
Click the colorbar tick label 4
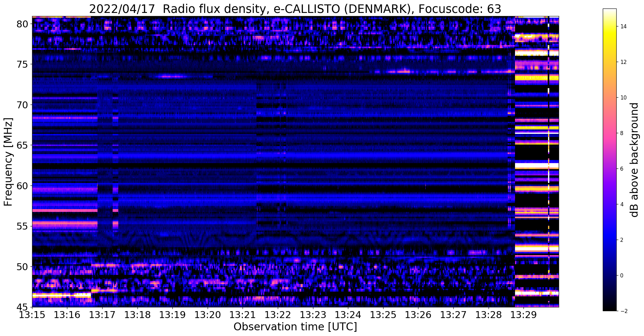tap(621, 204)
